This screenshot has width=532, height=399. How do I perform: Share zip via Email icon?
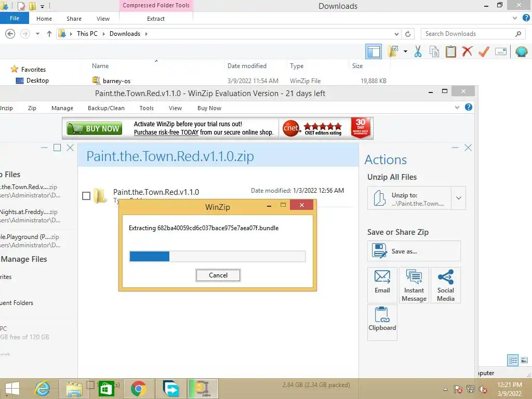(x=382, y=285)
